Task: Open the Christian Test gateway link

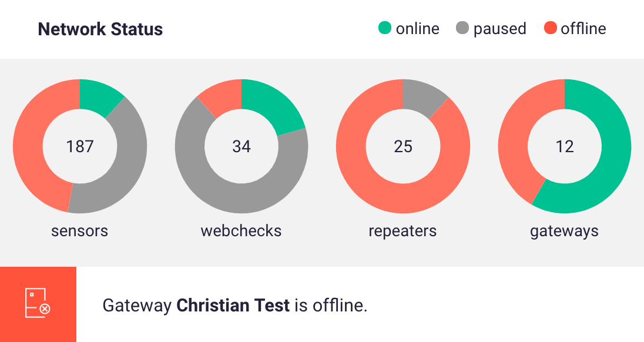Action: 233,306
